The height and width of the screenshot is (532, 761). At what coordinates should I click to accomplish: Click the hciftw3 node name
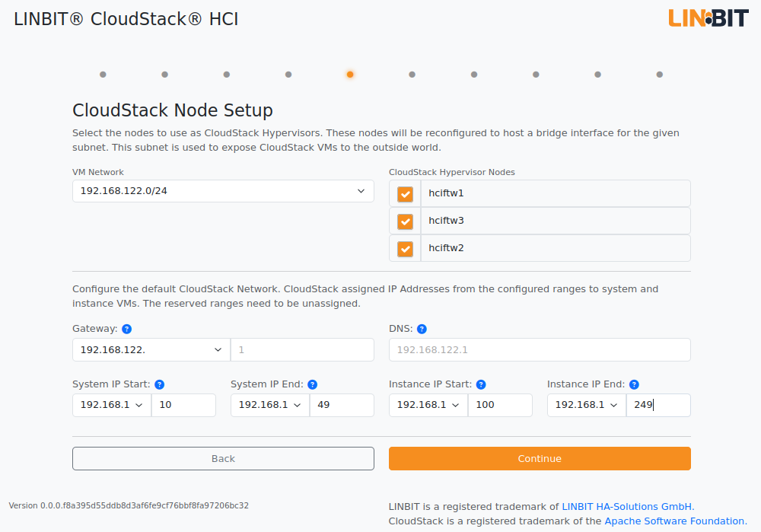point(446,221)
